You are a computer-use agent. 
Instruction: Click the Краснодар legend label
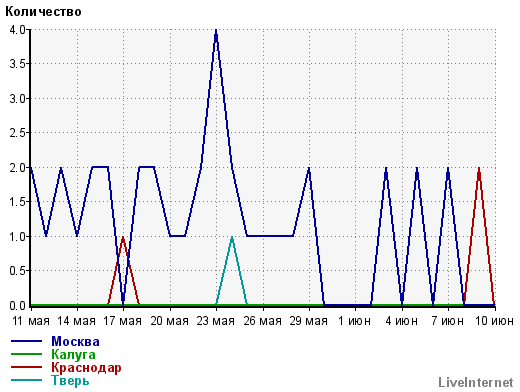point(86,367)
